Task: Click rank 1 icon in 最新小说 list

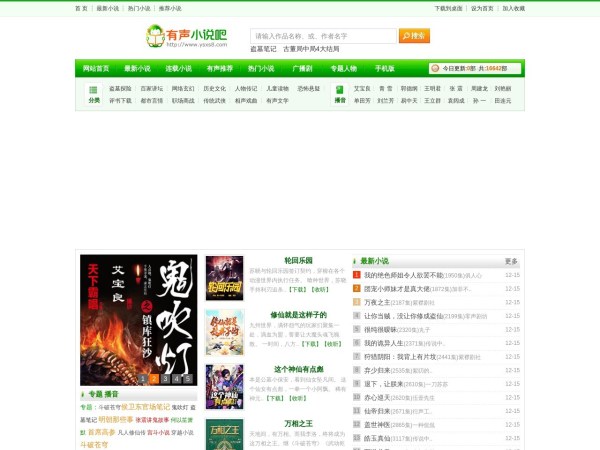Action: (x=357, y=275)
